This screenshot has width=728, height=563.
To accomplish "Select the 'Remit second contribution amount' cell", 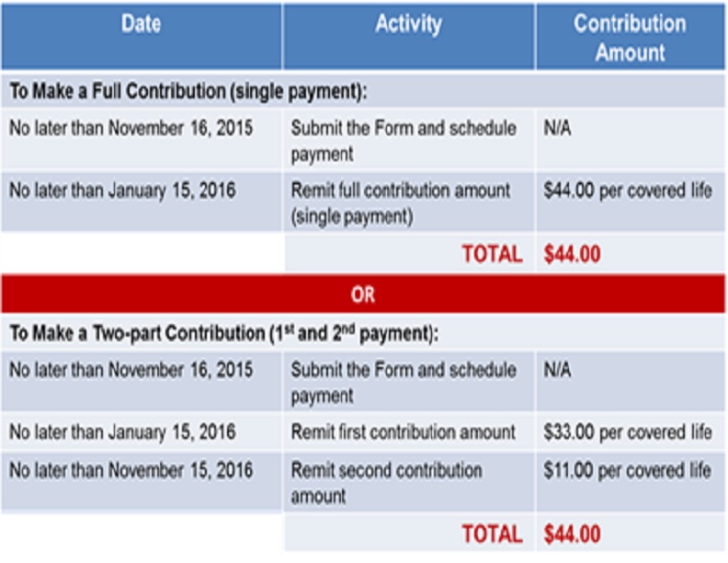I will pyautogui.click(x=386, y=482).
